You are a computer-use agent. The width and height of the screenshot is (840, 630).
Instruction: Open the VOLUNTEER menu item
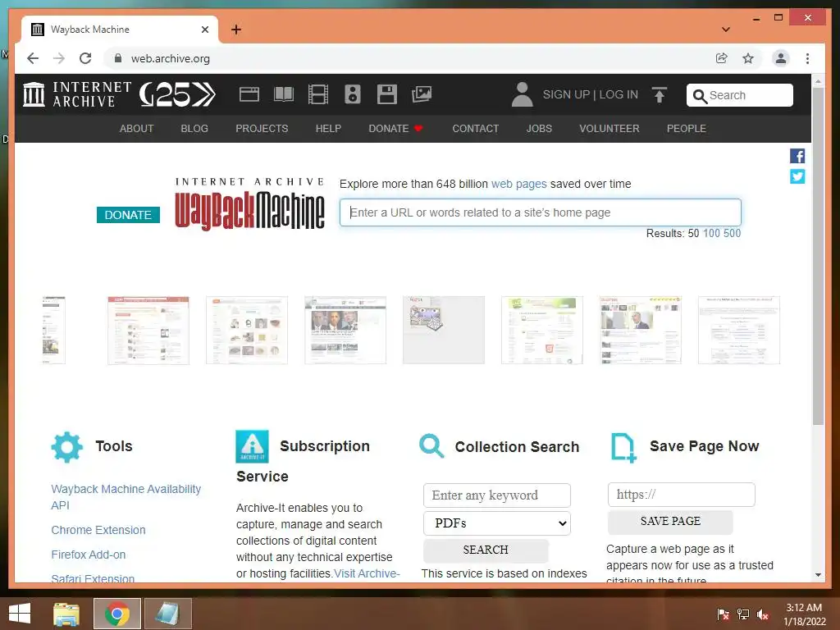(609, 129)
